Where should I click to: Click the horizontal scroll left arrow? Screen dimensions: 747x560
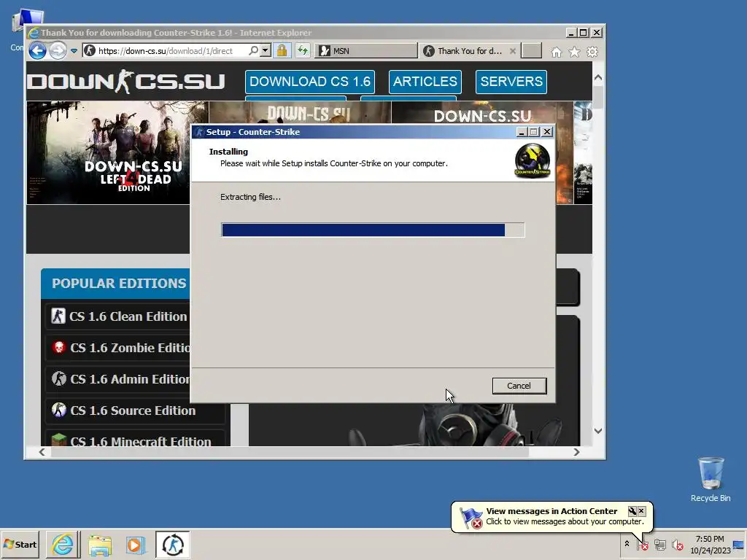(42, 452)
